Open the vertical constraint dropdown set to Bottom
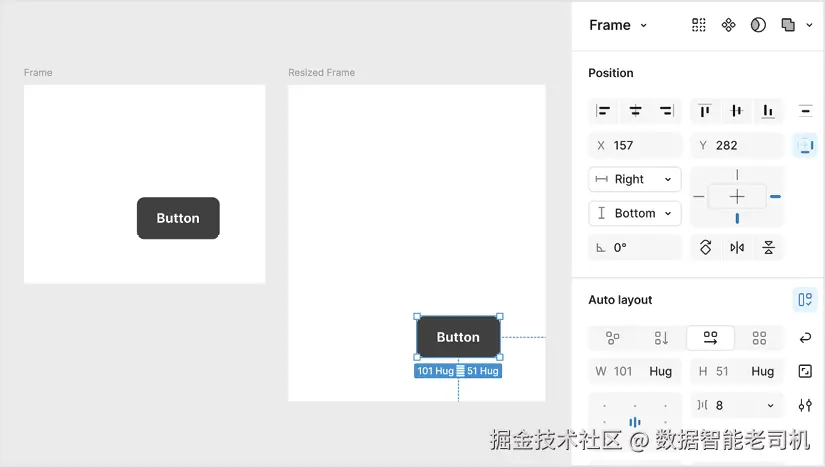 pos(635,213)
